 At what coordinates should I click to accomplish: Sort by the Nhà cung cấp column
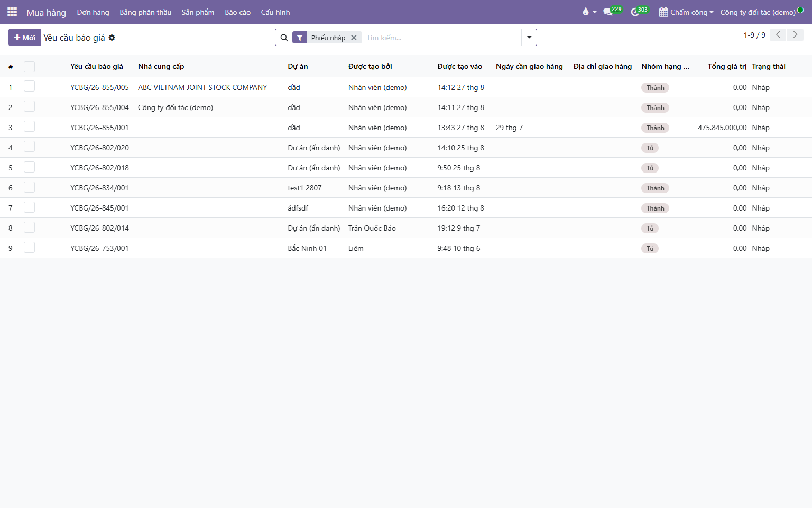(x=161, y=66)
